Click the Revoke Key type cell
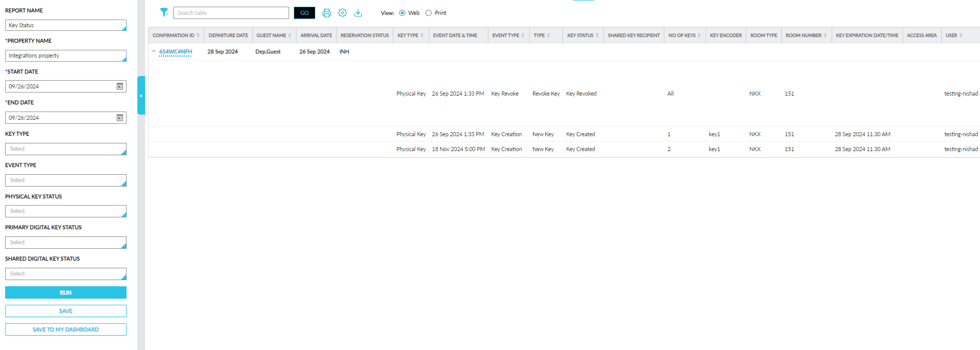Screen dimensions: 980x350 546,94
